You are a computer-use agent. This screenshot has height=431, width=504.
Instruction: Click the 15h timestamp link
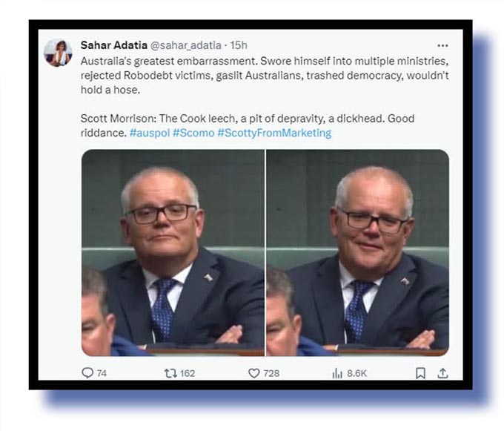tap(239, 45)
